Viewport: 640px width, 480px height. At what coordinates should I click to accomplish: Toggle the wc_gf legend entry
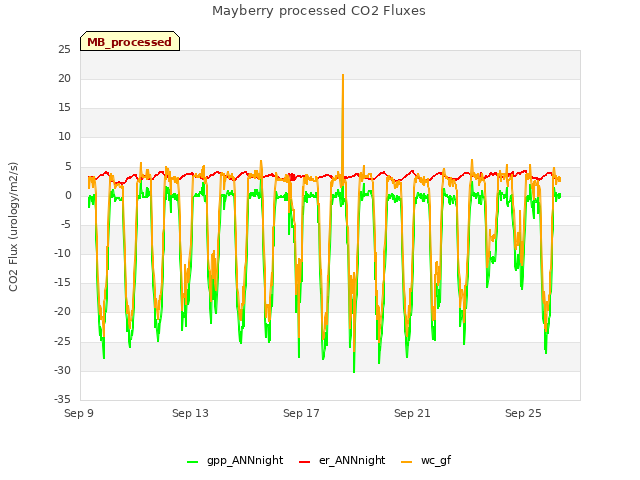pos(426,460)
